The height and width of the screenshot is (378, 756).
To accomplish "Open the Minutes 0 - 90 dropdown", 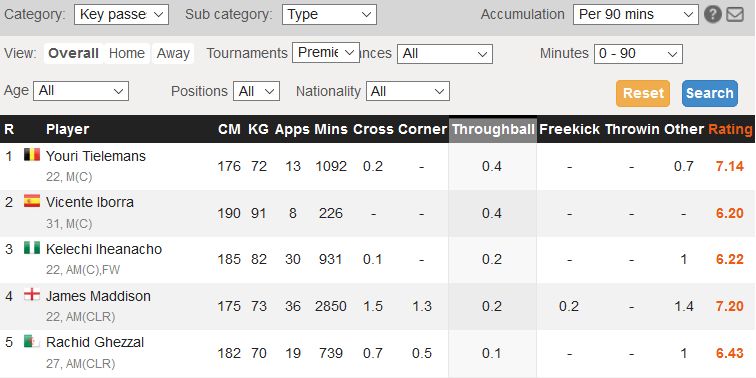I will tap(638, 54).
